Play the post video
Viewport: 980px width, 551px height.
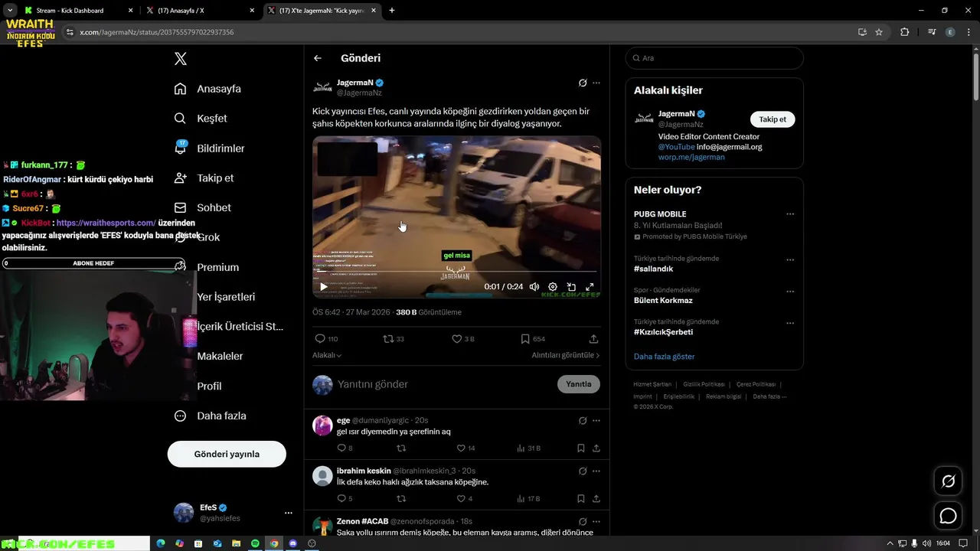pyautogui.click(x=324, y=287)
